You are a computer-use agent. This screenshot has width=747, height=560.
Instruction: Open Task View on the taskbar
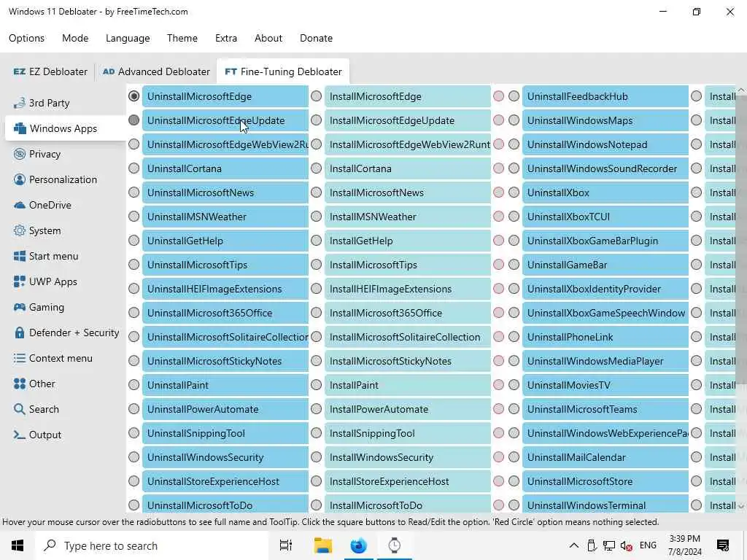pyautogui.click(x=286, y=545)
